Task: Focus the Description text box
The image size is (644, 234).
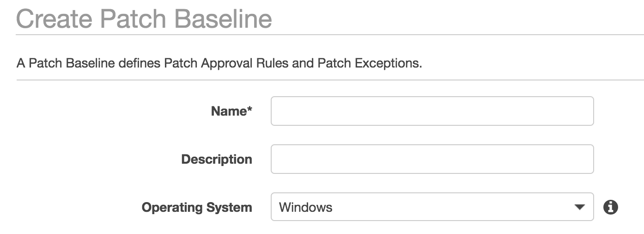Action: 432,159
